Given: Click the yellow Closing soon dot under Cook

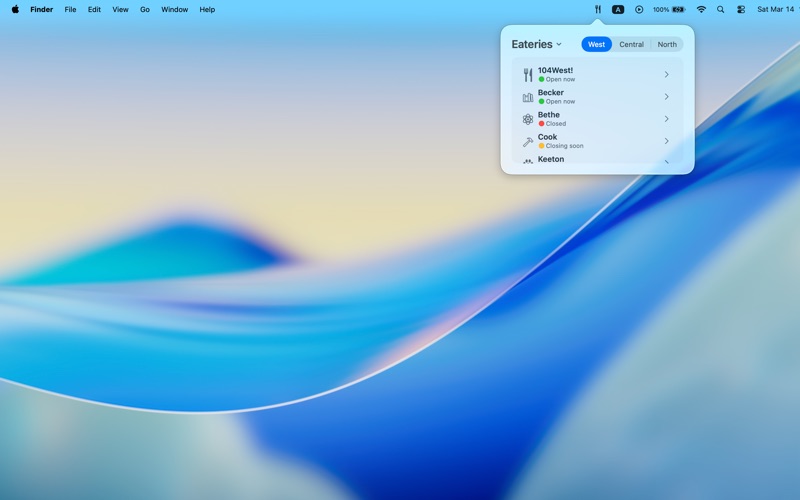Looking at the screenshot, I should 541,145.
